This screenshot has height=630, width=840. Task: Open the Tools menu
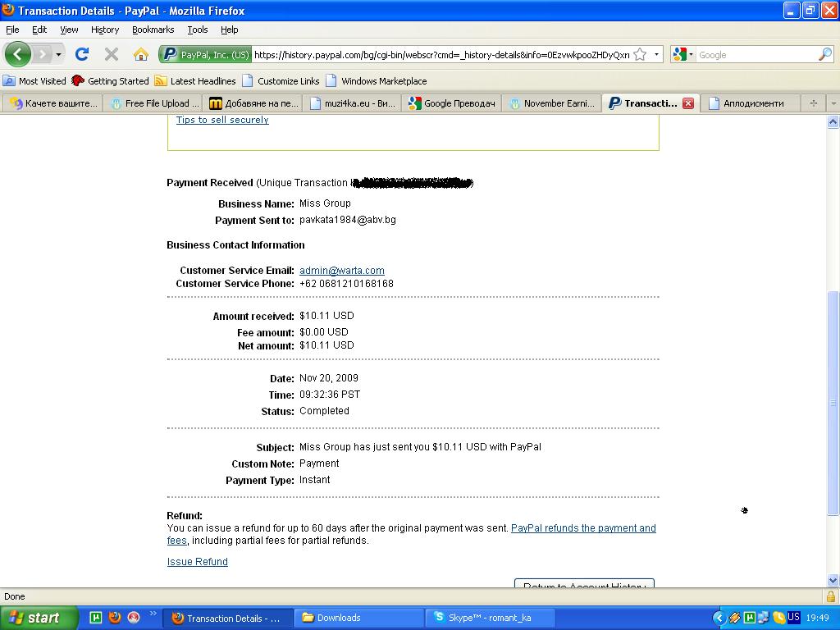tap(197, 30)
